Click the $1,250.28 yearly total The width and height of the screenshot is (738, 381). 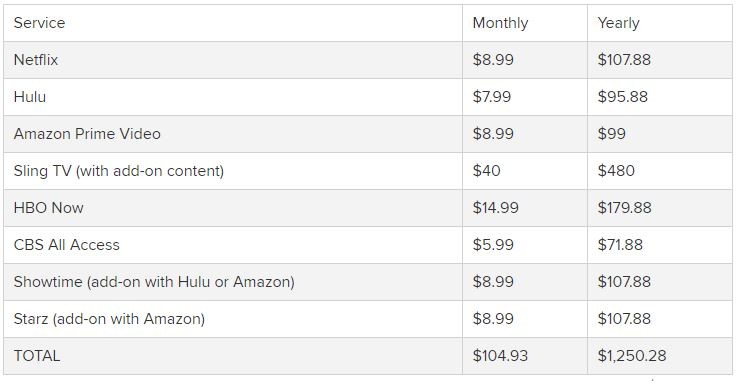click(632, 356)
